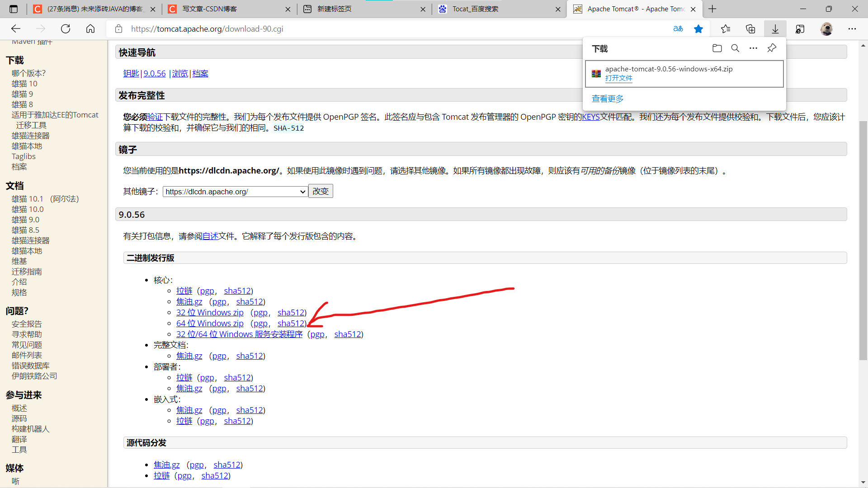868x488 pixels.
Task: Click the 改变 button to change mirror
Action: [320, 191]
